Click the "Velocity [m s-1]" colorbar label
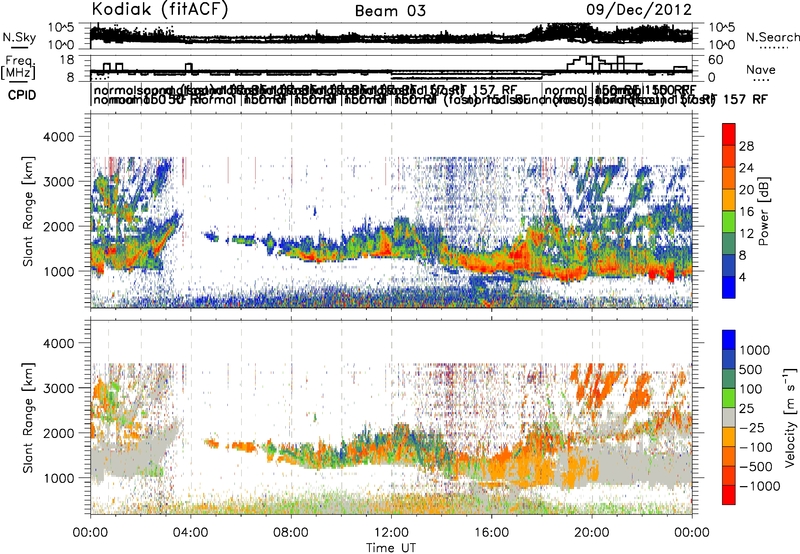 click(x=790, y=417)
